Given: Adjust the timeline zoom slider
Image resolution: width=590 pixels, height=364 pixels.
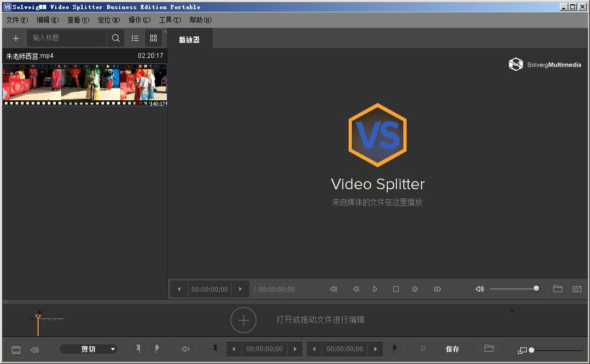Looking at the screenshot, I should tap(556, 350).
